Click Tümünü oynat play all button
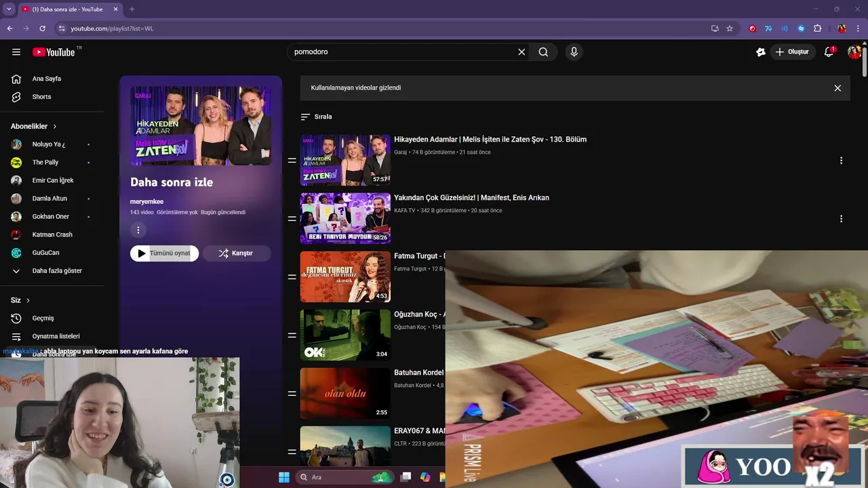Screen dimensions: 868x488 [164, 253]
